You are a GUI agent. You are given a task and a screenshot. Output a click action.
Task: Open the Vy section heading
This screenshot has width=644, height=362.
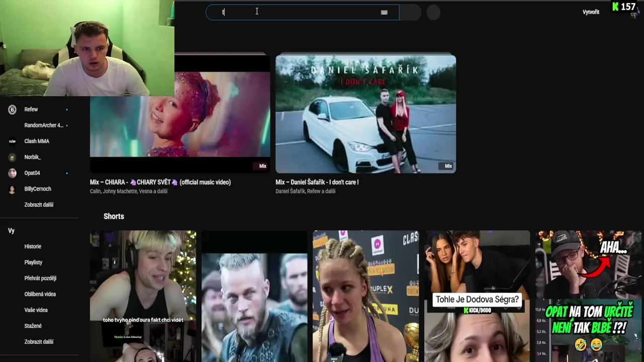11,231
